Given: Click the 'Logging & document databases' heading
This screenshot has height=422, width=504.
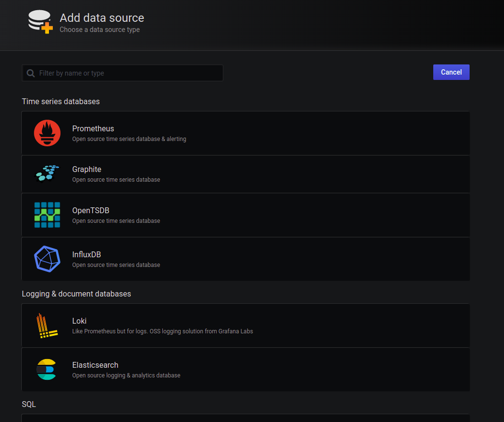Looking at the screenshot, I should coord(76,294).
